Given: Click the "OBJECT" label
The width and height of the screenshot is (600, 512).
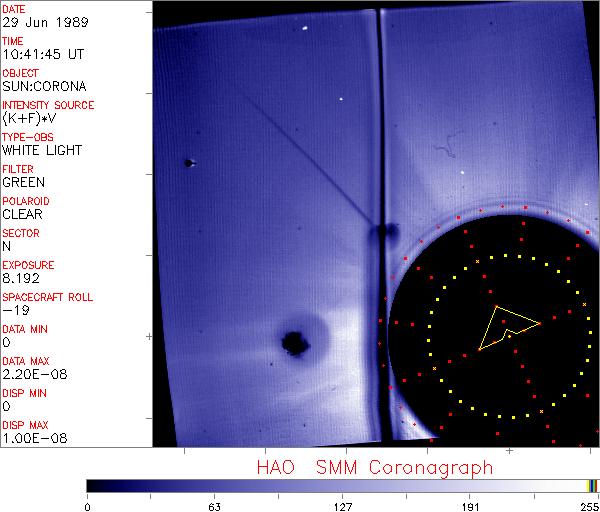Looking at the screenshot, I should 20,73.
